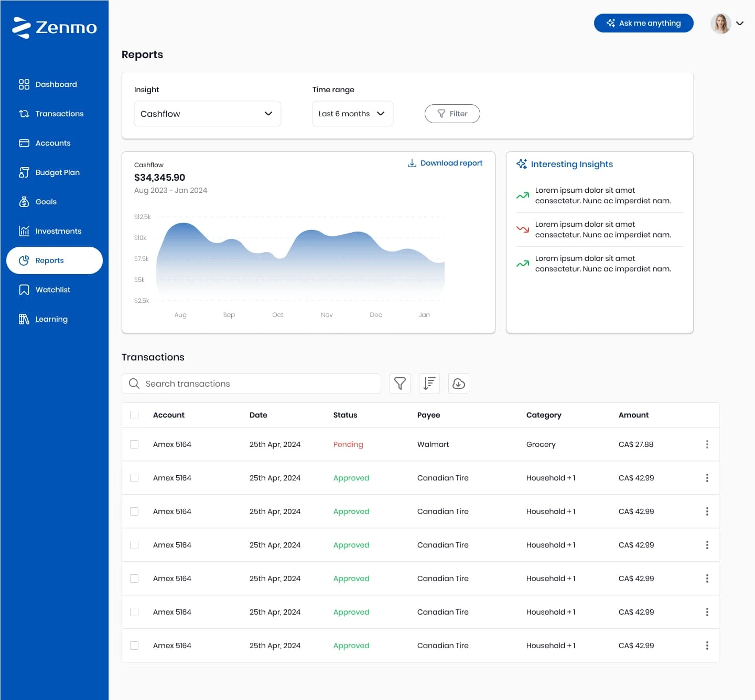Check the second Canadian Tire row checkbox
The width and height of the screenshot is (755, 700).
tap(134, 511)
